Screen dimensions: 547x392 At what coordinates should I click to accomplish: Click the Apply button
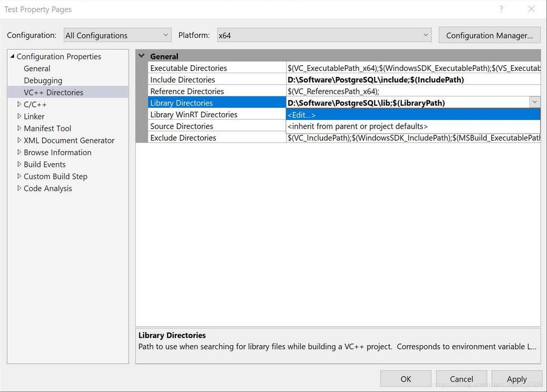516,379
